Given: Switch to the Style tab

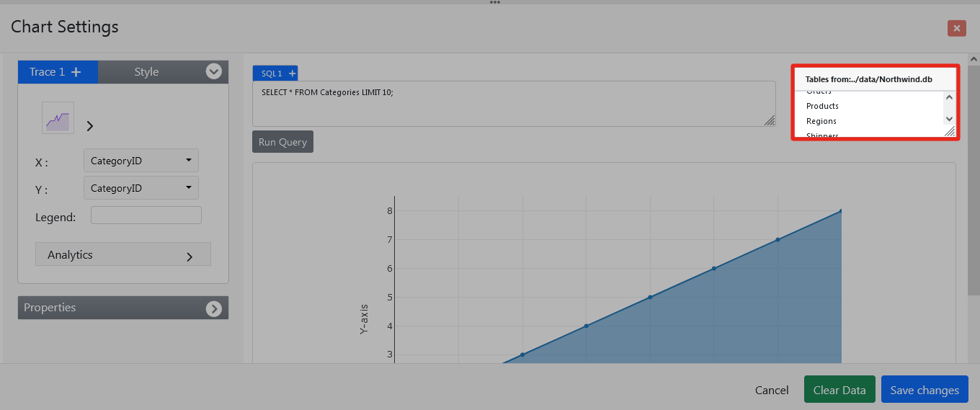Looking at the screenshot, I should pyautogui.click(x=146, y=72).
